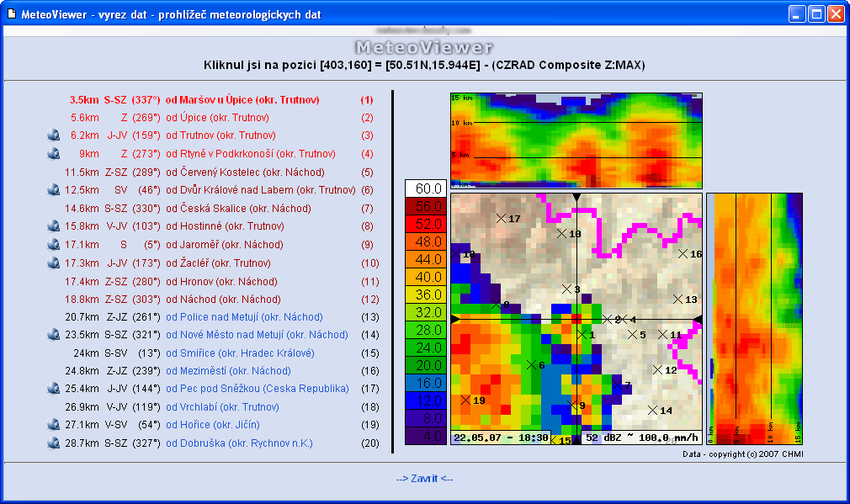Click the od Dobruška link
The height and width of the screenshot is (504, 850).
(x=239, y=443)
